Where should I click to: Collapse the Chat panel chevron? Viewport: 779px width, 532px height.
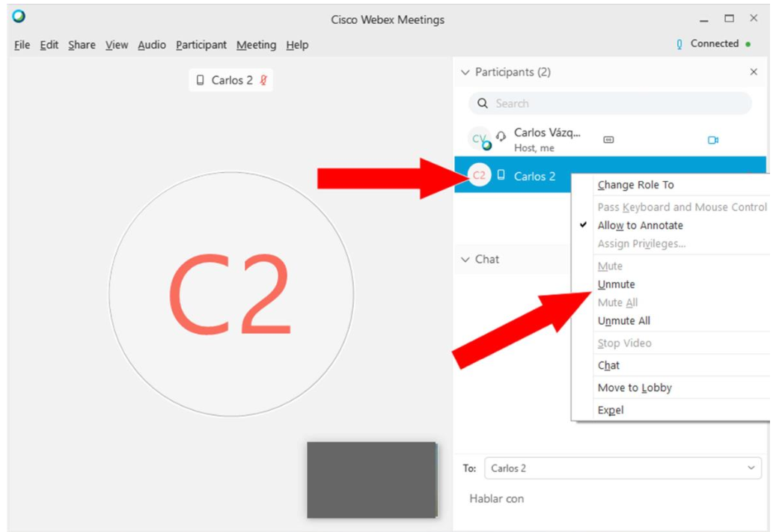tap(465, 260)
